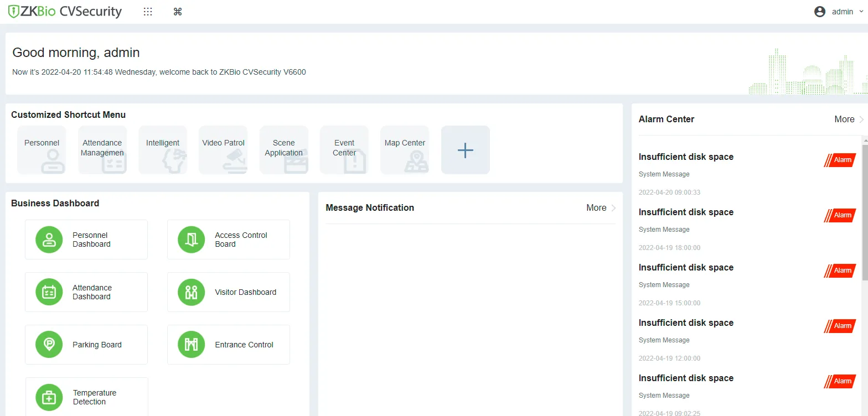Open Insufficient disk space alarm at 12:00:00
The width and height of the screenshot is (868, 416).
coord(686,323)
